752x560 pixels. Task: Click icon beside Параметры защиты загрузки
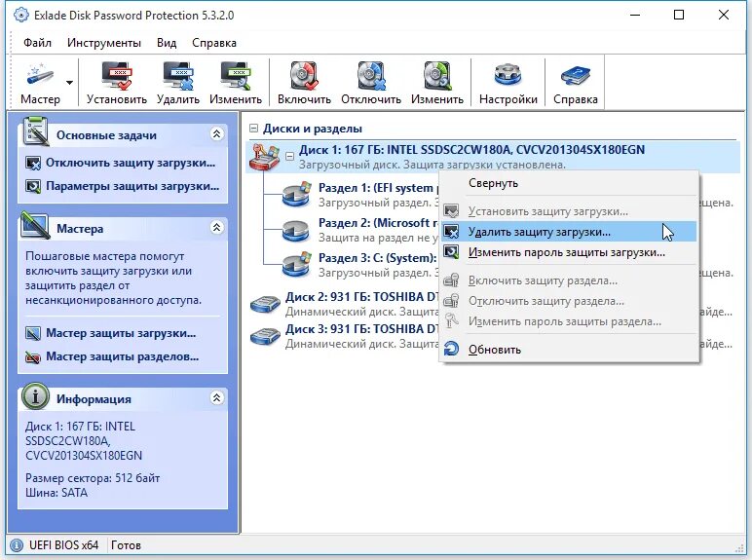pyautogui.click(x=33, y=187)
